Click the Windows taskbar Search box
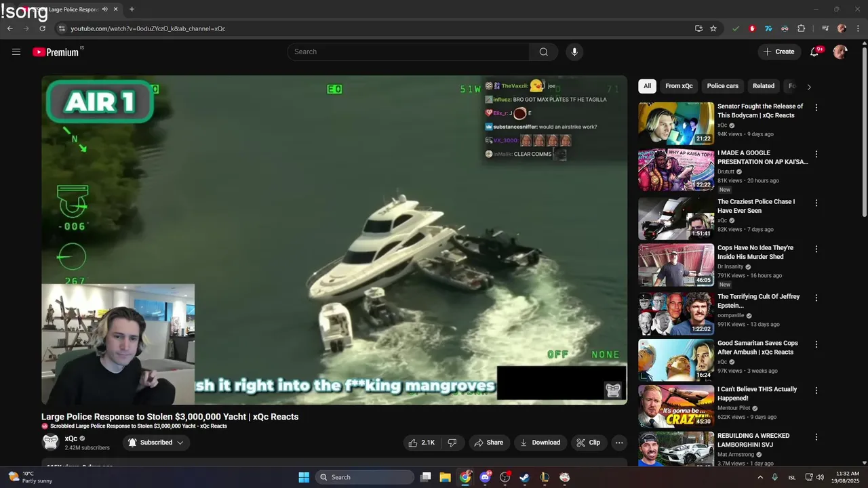868x488 pixels. tap(365, 477)
